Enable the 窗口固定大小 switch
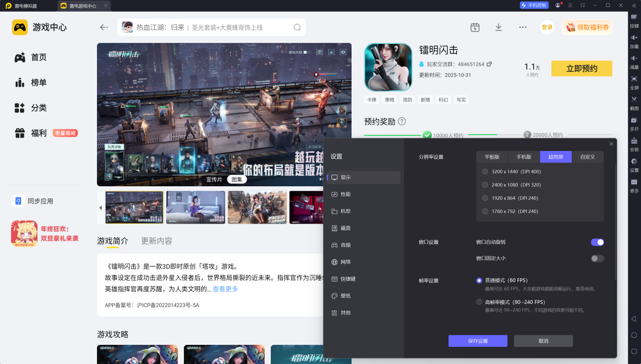The height and width of the screenshot is (364, 641). coord(597,258)
